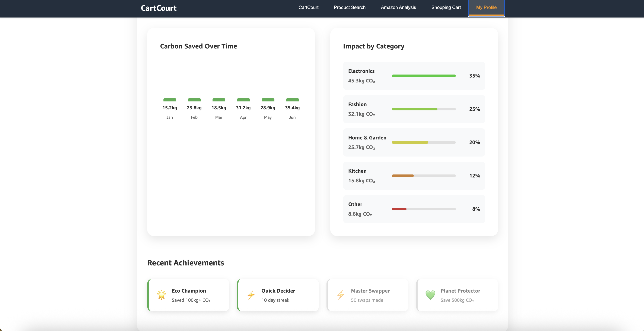Go to the Shopping Cart page

(x=446, y=7)
